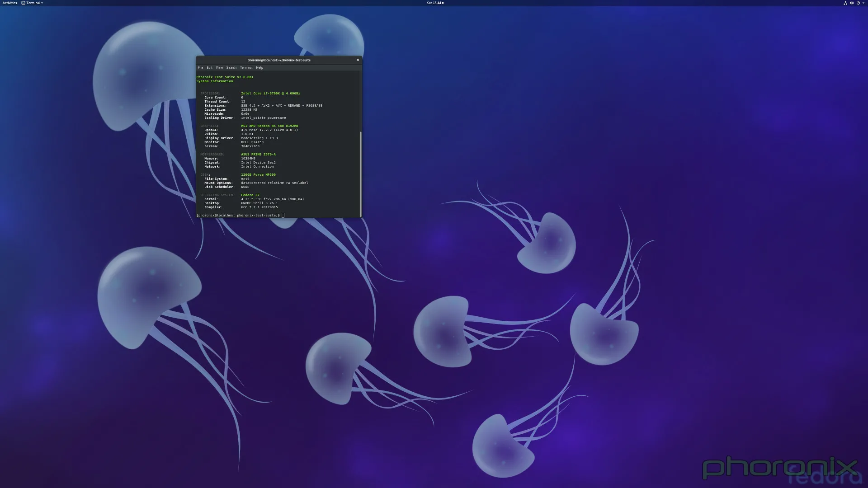Click the 'DELL P2415Q' monitor value

pyautogui.click(x=252, y=142)
